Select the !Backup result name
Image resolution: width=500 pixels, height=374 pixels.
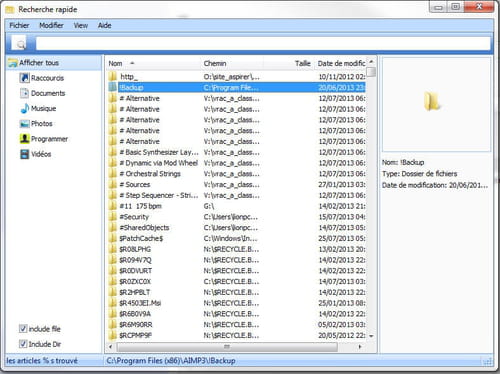[x=131, y=87]
